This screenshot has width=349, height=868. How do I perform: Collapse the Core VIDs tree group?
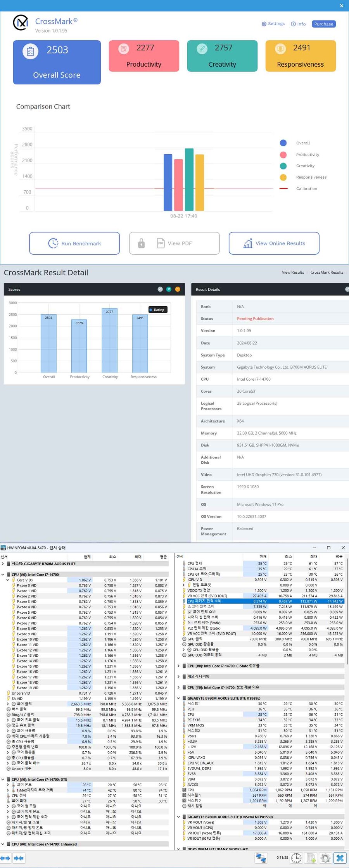[x=8, y=580]
